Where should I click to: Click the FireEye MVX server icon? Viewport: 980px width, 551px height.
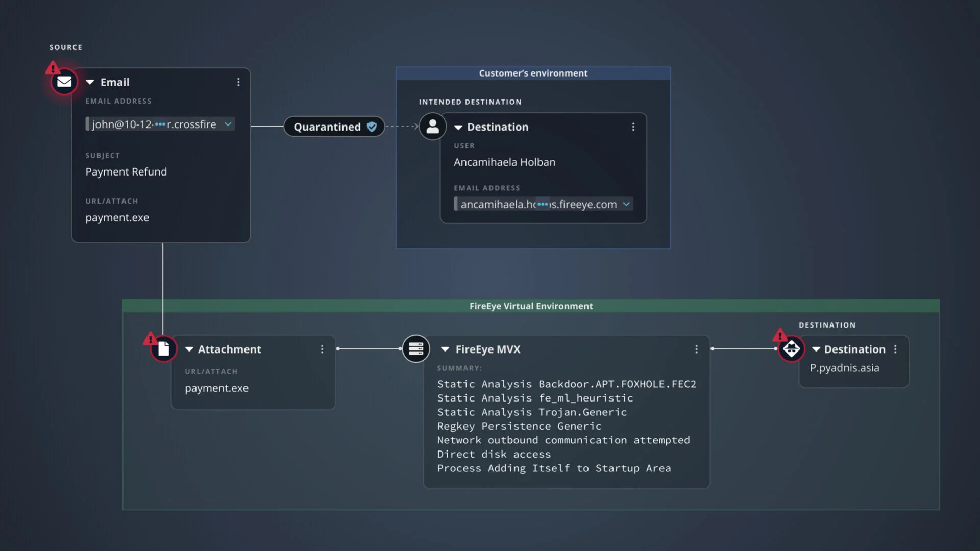416,349
